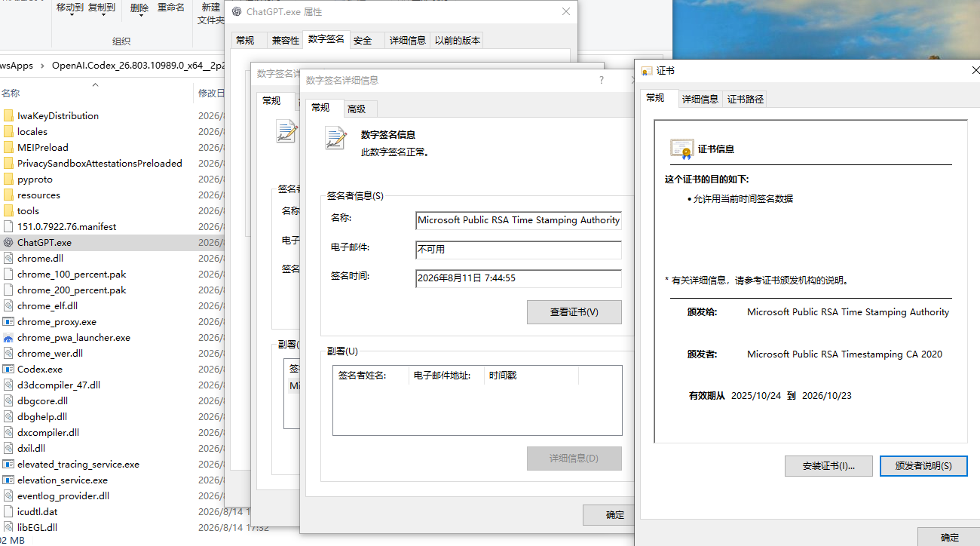Click the 签名时间 field

pos(519,278)
